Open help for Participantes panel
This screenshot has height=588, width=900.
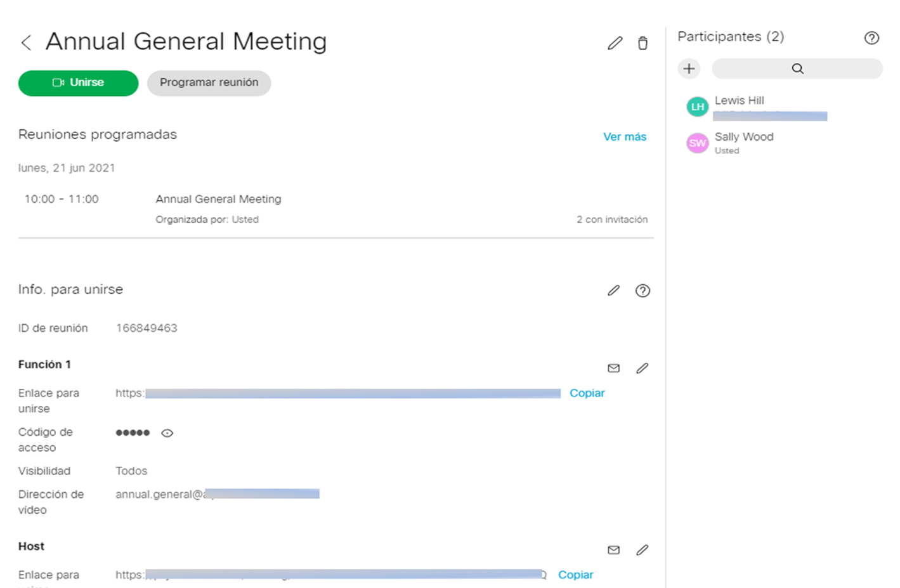coord(871,38)
